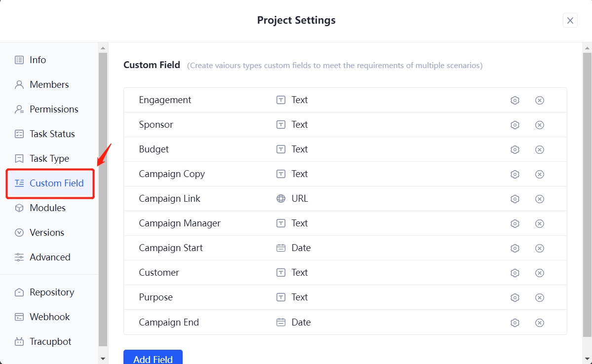Click the calendar icon for Campaign Start
Viewport: 592px width, 364px height.
(x=281, y=248)
